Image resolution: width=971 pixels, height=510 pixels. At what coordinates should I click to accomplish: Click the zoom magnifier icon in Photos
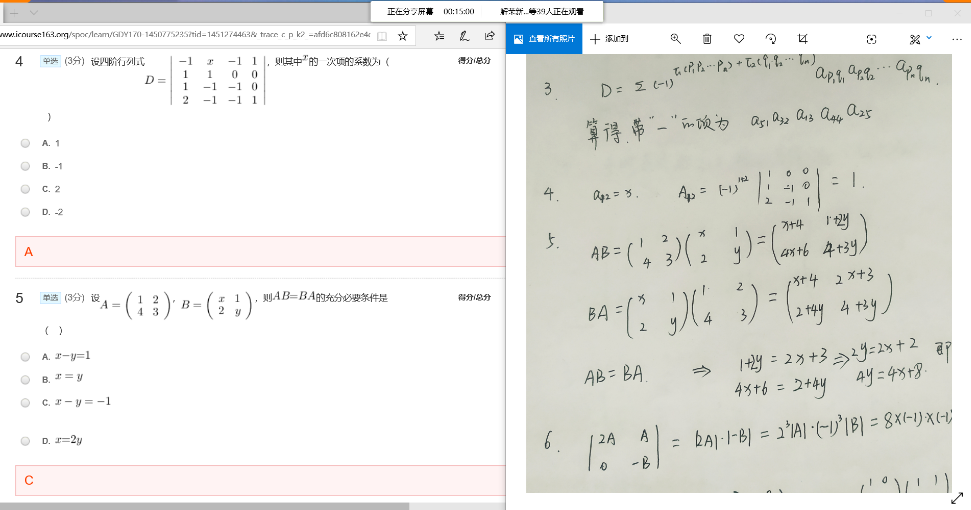click(676, 39)
